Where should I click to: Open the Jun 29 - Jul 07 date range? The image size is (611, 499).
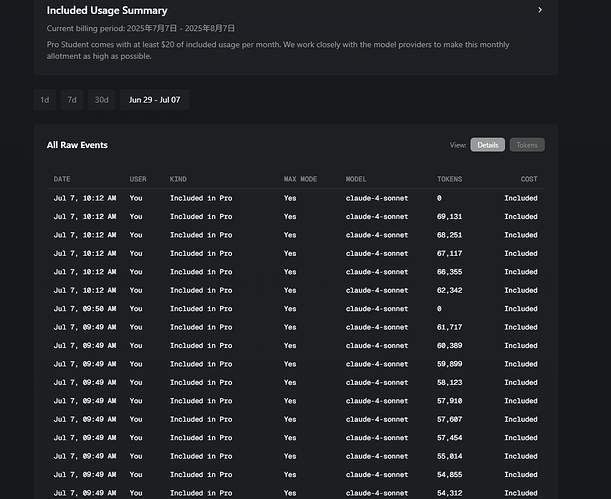(x=155, y=100)
